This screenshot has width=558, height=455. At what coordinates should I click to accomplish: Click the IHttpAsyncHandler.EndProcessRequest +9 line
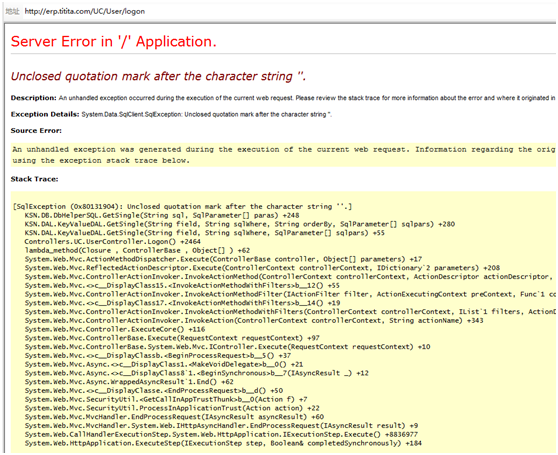(221, 426)
